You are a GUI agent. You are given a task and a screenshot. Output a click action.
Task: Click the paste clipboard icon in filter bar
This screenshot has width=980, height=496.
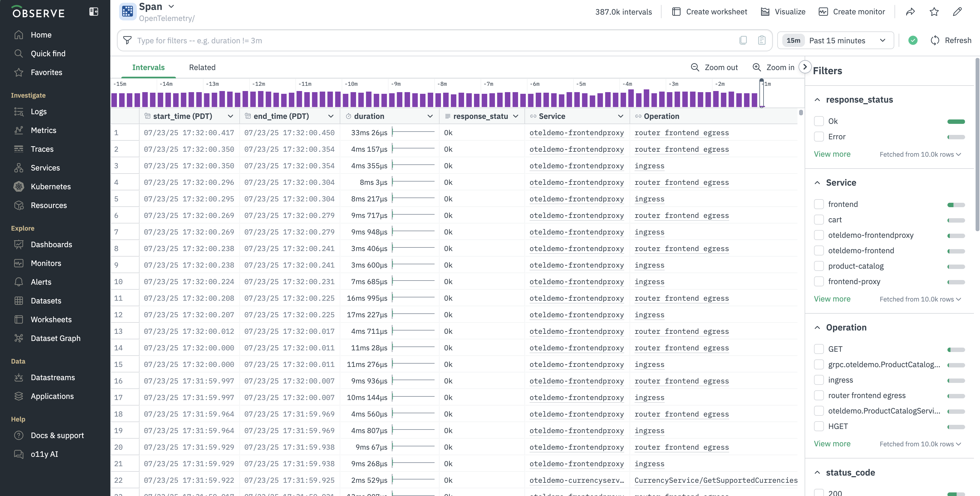point(762,40)
